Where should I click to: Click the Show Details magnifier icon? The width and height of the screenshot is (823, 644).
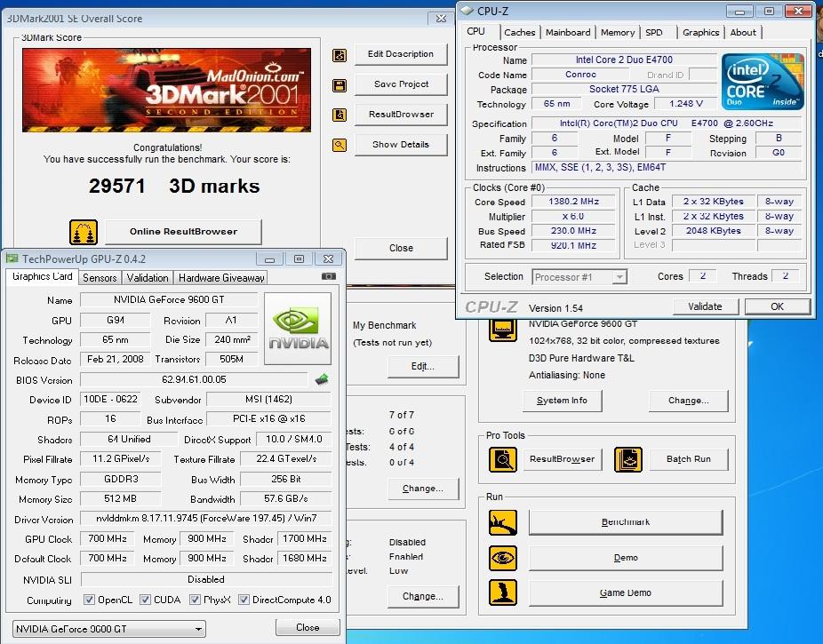340,146
